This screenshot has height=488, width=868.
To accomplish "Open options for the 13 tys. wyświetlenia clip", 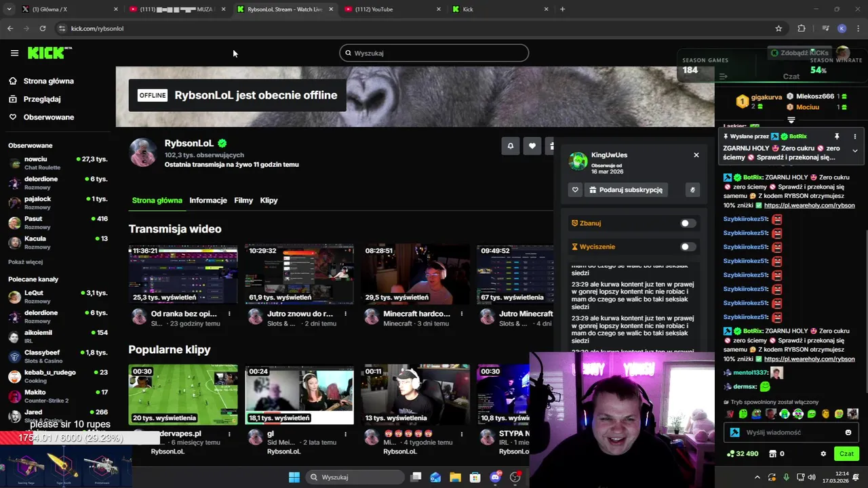I will (x=461, y=434).
